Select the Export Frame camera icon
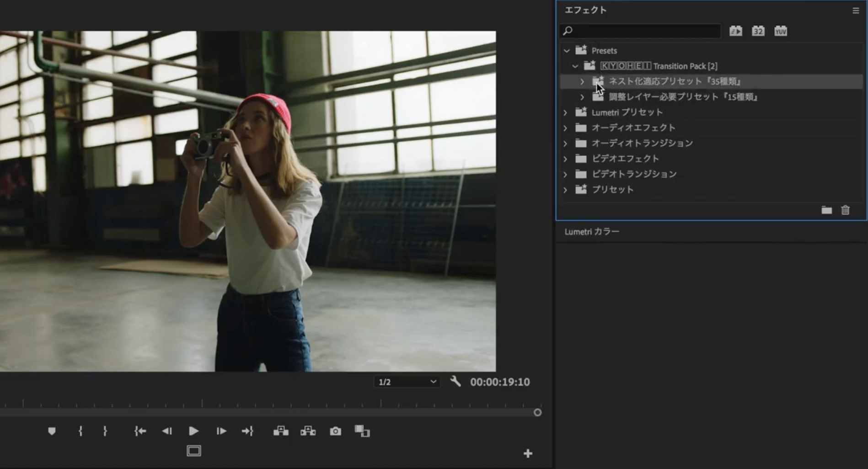Screen dimensions: 868x469 pos(335,431)
